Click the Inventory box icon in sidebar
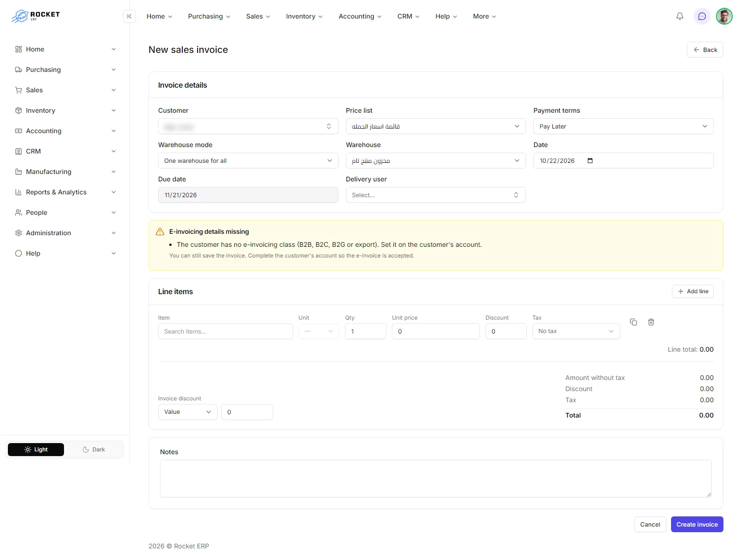 click(x=19, y=110)
